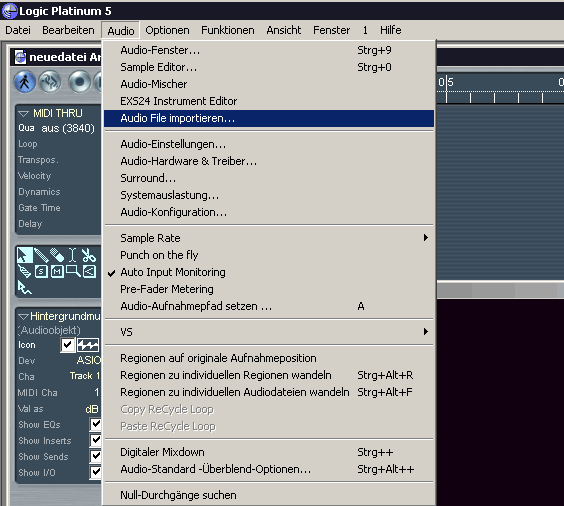
Task: Open the Bearbeiten menu
Action: 68,30
